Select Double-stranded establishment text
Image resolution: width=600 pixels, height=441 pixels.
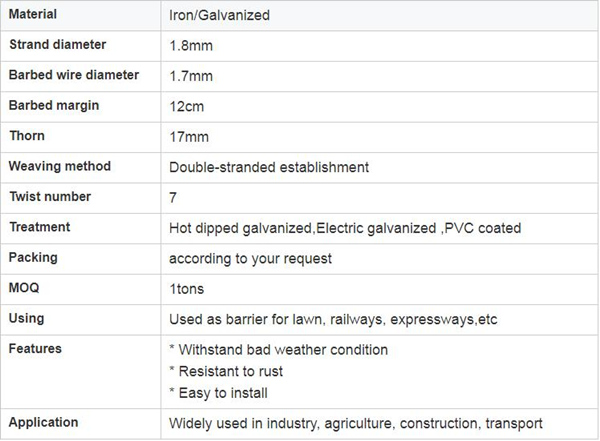click(269, 167)
